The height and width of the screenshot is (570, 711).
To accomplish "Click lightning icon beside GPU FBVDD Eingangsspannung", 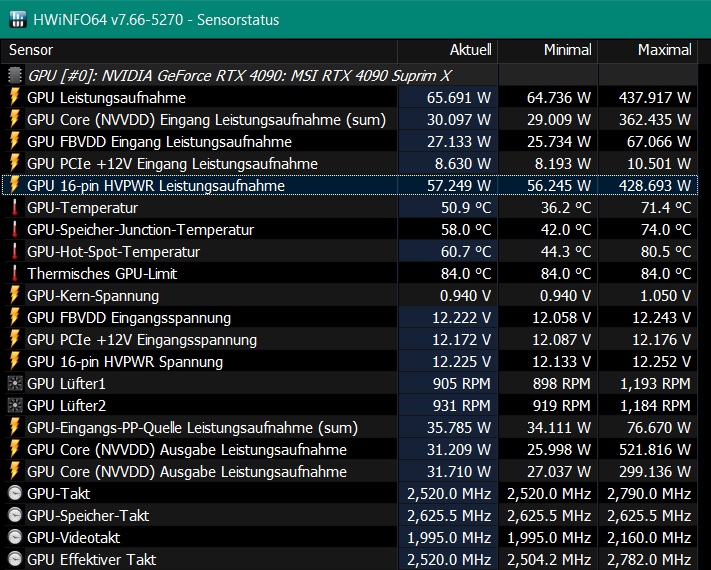I will coord(15,317).
